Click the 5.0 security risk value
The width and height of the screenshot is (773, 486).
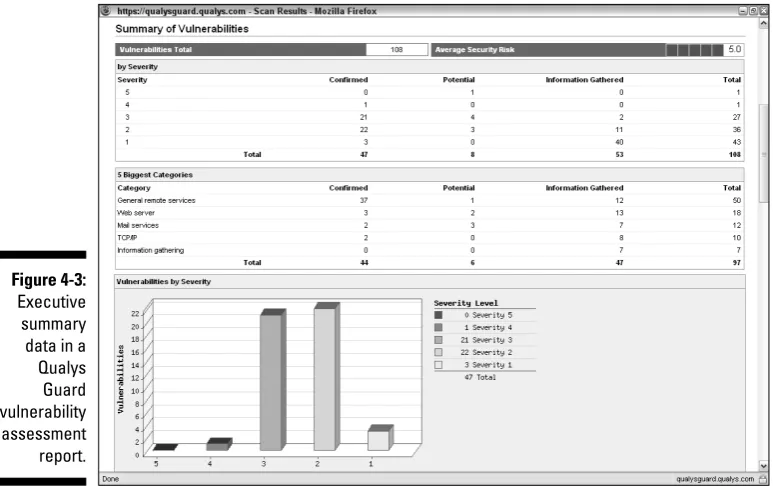click(735, 49)
